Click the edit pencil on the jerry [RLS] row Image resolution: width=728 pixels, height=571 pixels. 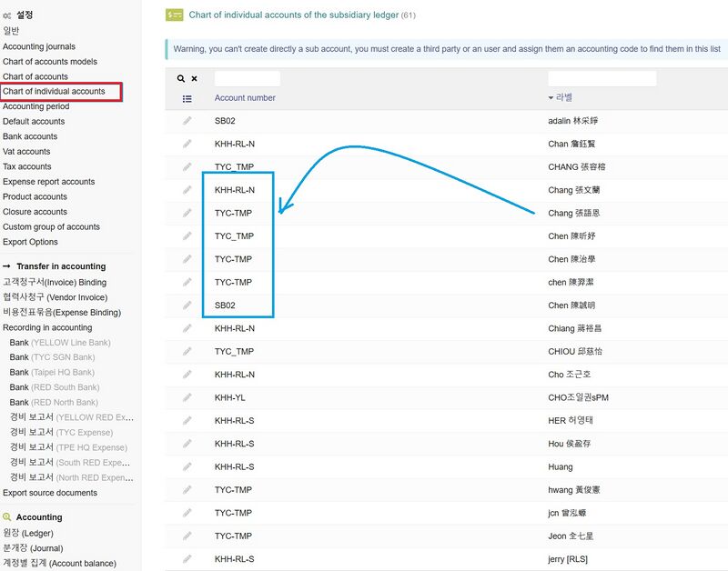tap(187, 559)
